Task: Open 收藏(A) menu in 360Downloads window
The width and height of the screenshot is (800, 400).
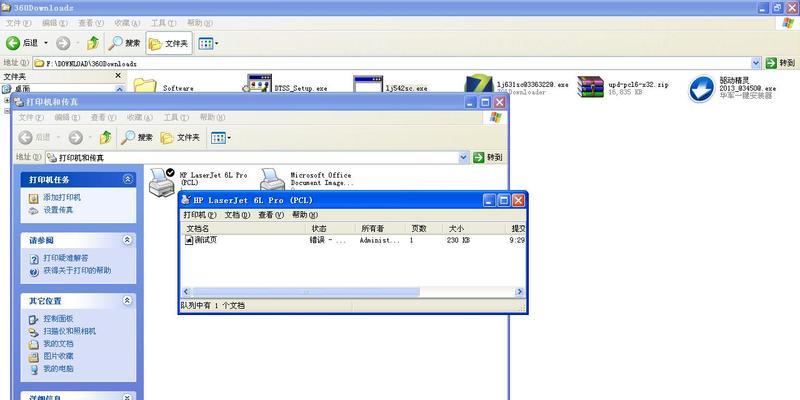Action: click(x=127, y=23)
